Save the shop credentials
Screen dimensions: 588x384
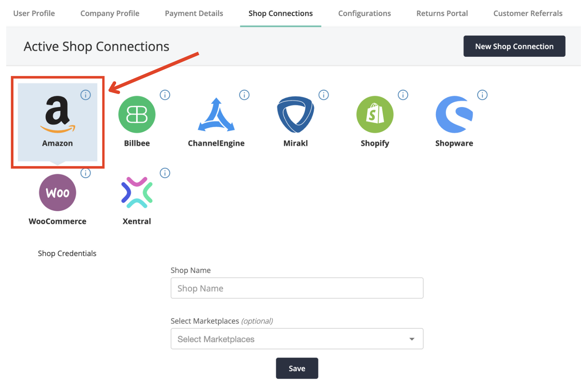[297, 368]
